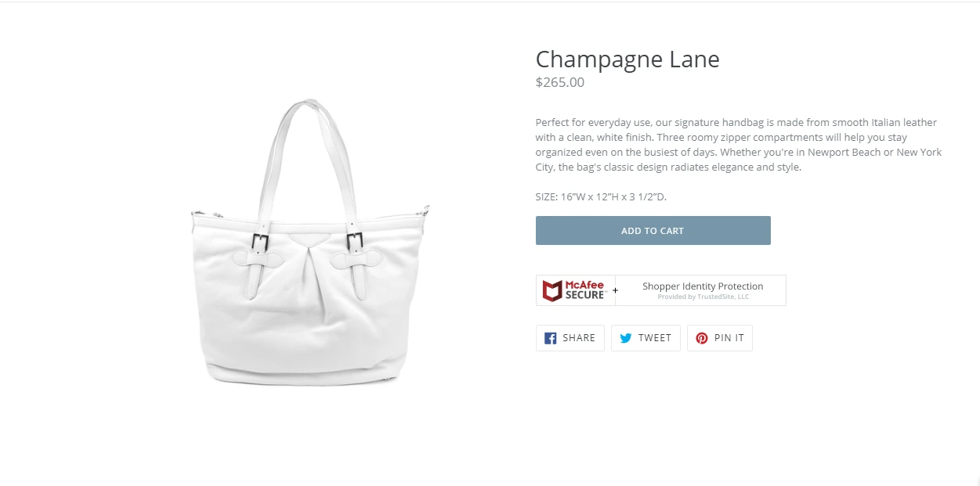Click the SHARE label text
980x486 pixels.
point(579,338)
